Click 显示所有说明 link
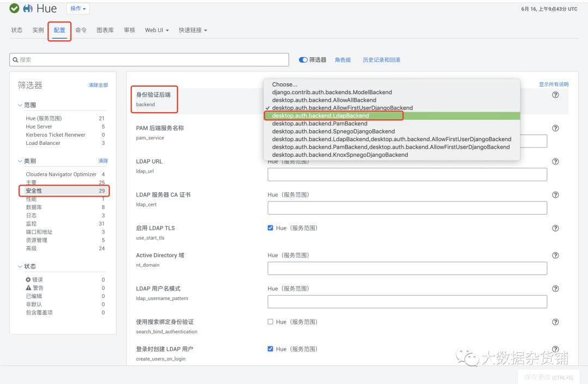This screenshot has width=588, height=384. 554,84
